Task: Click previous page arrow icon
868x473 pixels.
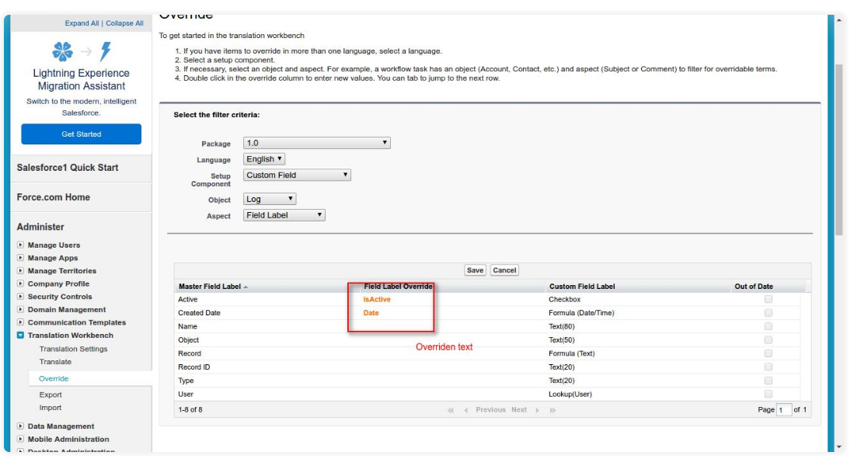Action: 466,410
